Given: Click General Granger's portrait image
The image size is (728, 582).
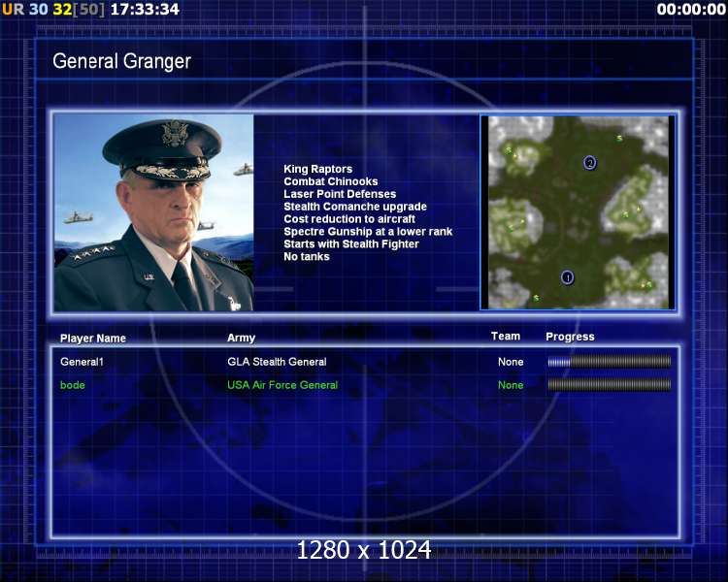Looking at the screenshot, I should (x=153, y=212).
